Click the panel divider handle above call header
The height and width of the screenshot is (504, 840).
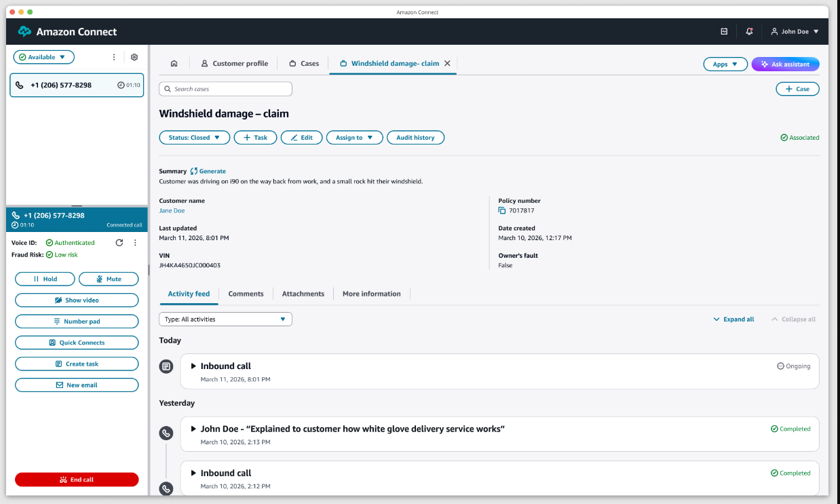click(77, 206)
